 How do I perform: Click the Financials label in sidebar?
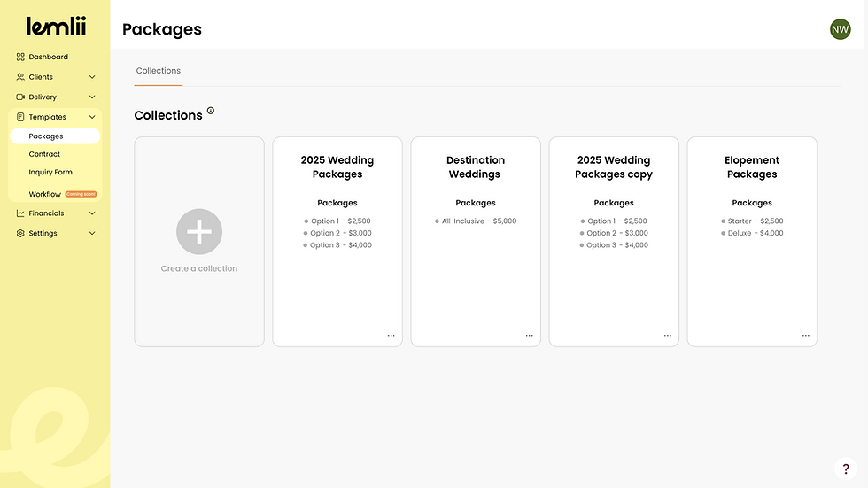click(x=46, y=213)
